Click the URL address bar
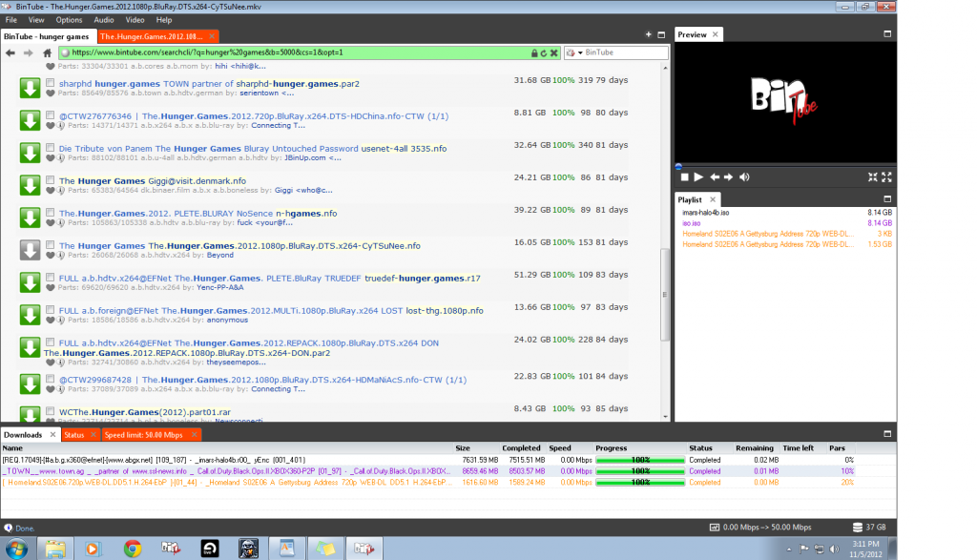The height and width of the screenshot is (560, 977). [286, 52]
